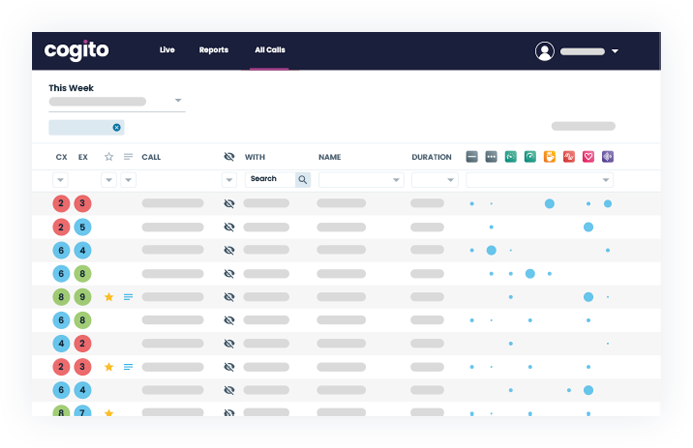Toggle visibility for the CX 4 EX 2 call

click(x=229, y=343)
